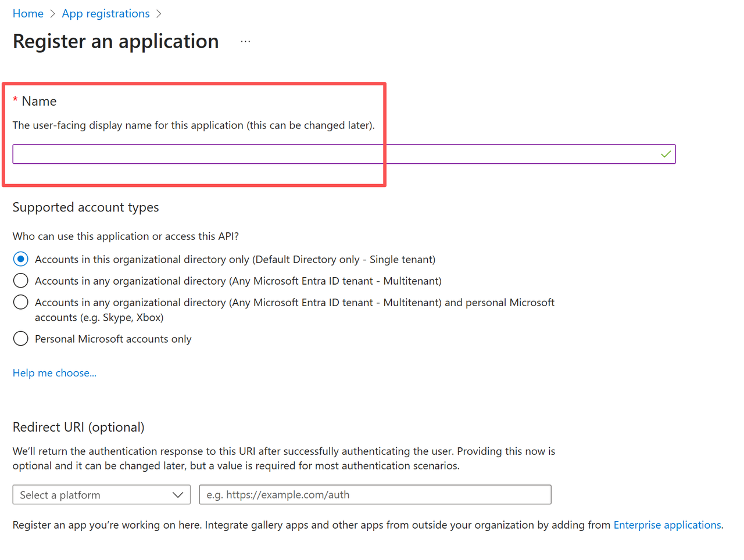The image size is (744, 560).
Task: Open the ellipsis menu beside the page title
Action: (x=245, y=40)
